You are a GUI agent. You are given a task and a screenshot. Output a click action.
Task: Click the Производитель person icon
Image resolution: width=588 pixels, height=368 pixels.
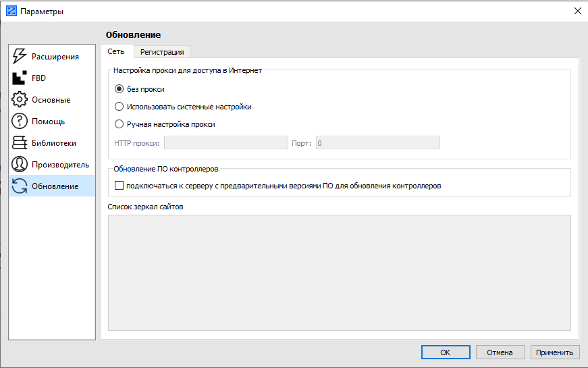pyautogui.click(x=19, y=164)
